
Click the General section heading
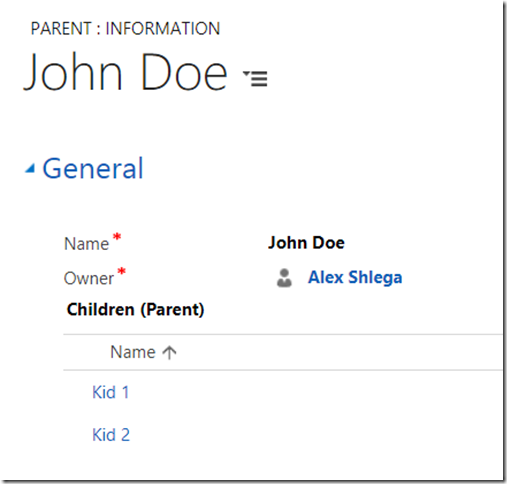pyautogui.click(x=93, y=168)
